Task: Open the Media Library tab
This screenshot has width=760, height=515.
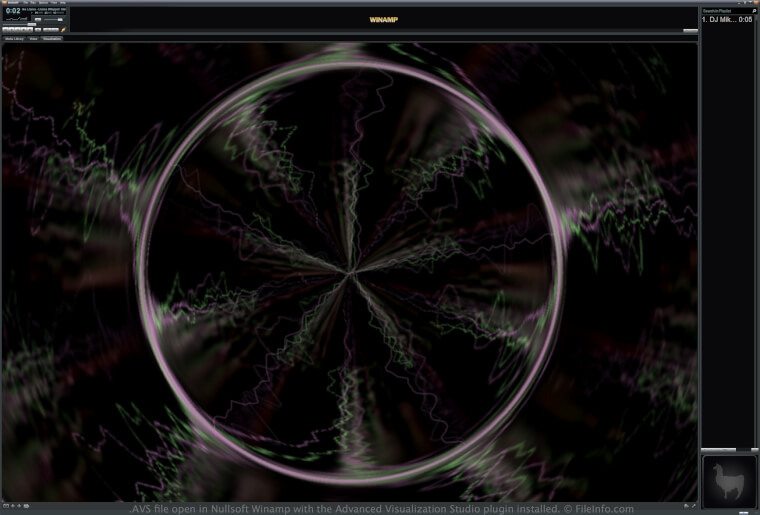Action: [x=13, y=38]
